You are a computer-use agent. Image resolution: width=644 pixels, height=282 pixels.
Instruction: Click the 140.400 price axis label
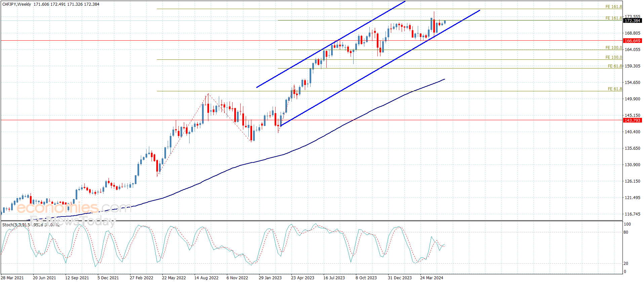[x=632, y=132]
